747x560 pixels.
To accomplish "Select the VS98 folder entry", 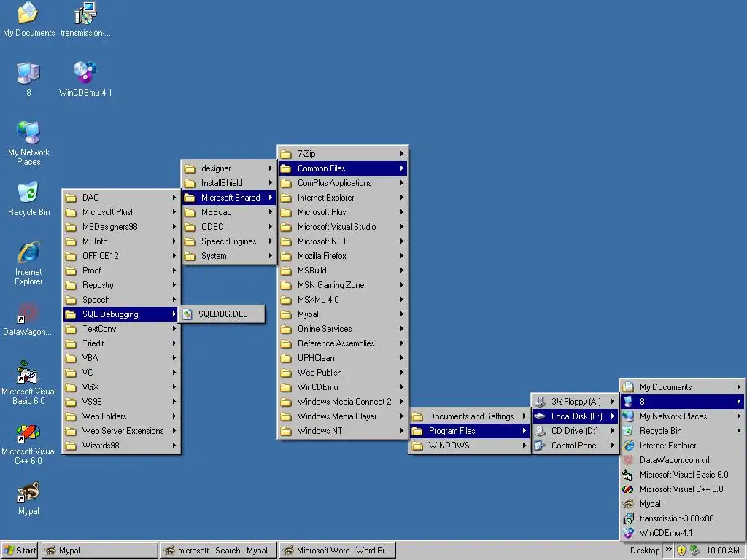I will tap(121, 402).
